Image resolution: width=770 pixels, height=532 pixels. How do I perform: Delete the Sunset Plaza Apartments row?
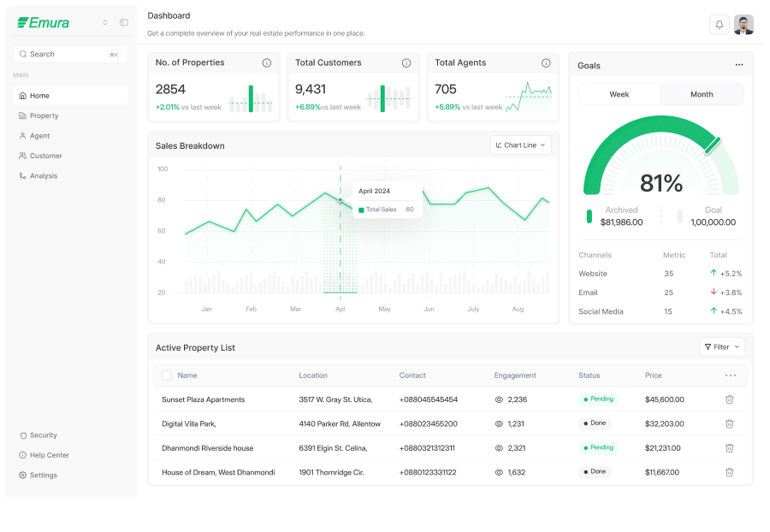coord(729,399)
